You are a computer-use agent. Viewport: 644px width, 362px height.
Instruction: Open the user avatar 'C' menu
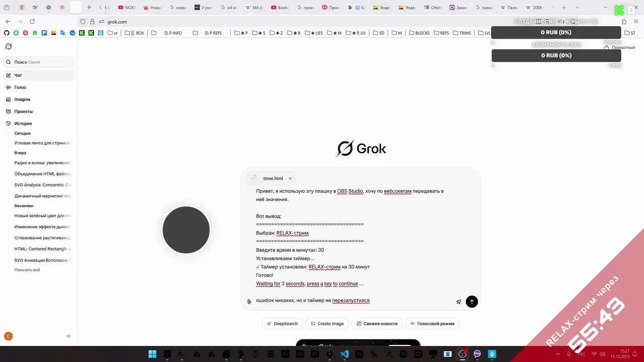click(8, 336)
